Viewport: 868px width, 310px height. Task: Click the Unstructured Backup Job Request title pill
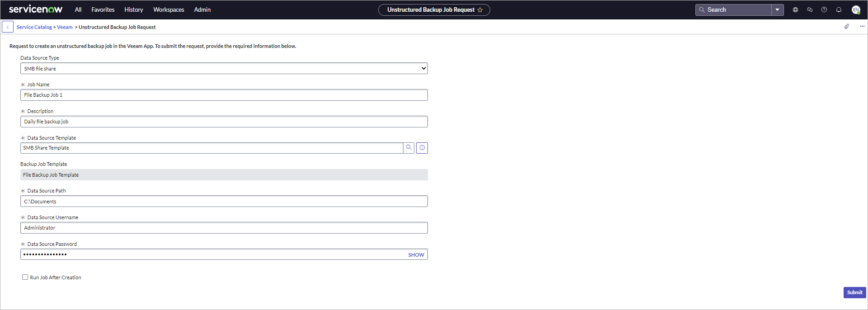(x=434, y=10)
